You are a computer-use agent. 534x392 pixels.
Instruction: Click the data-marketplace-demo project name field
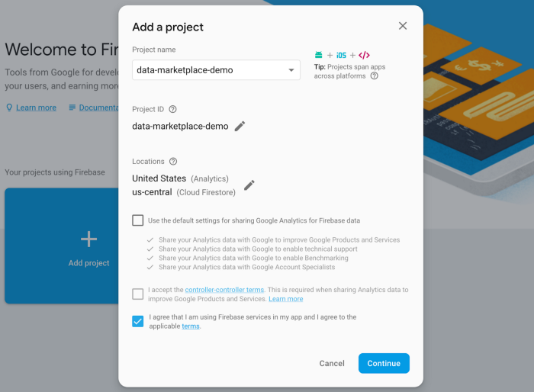click(216, 70)
